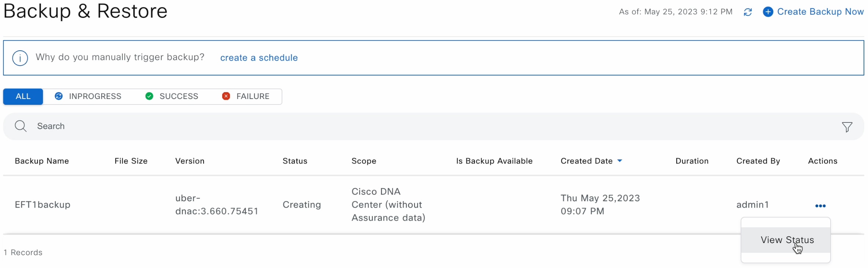Open the create a schedule link

point(259,58)
